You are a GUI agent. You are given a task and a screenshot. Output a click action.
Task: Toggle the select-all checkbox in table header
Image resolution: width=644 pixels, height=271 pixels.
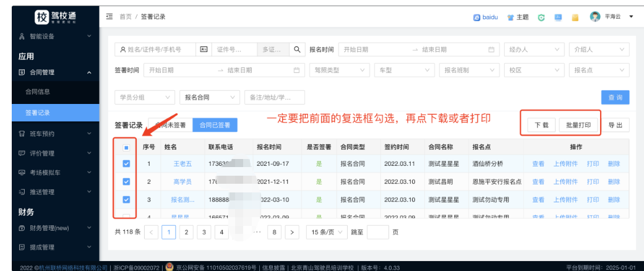click(126, 147)
